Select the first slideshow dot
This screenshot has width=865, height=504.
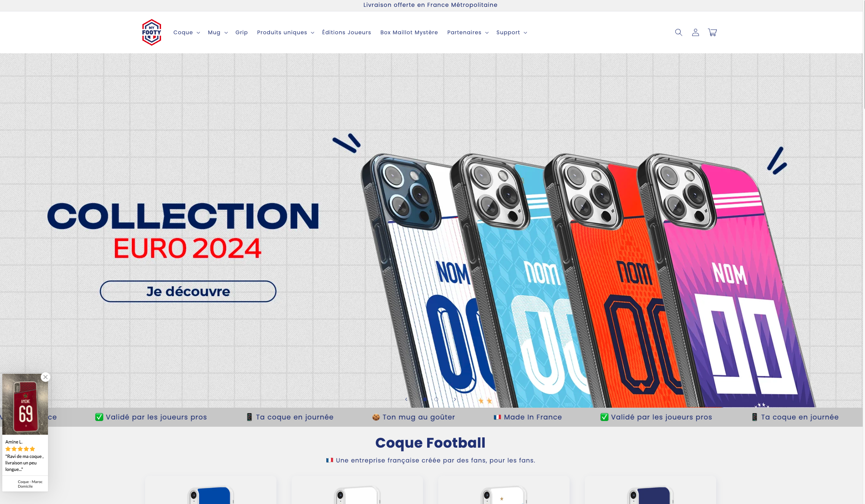tap(425, 399)
